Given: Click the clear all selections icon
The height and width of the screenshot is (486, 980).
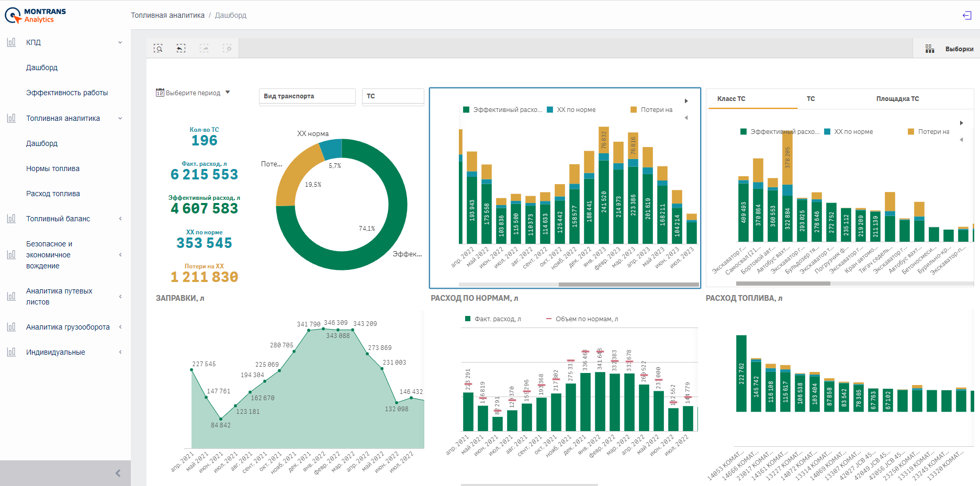Looking at the screenshot, I should click(227, 48).
